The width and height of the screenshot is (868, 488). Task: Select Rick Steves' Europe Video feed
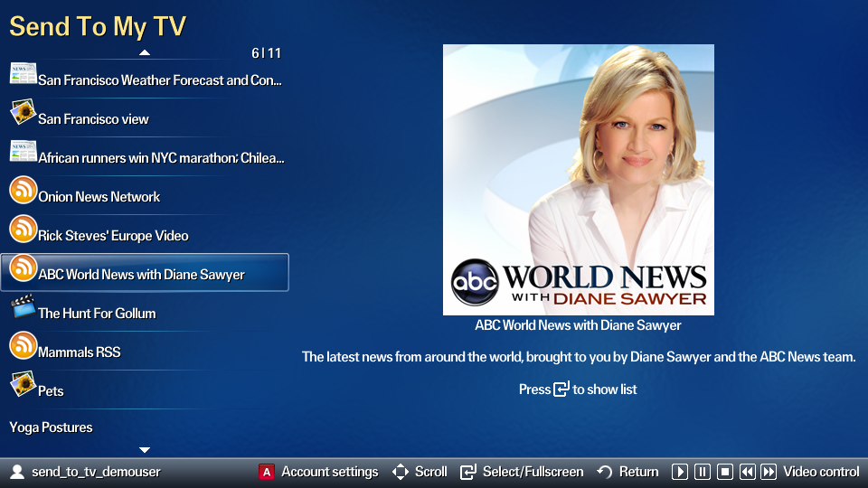145,234
